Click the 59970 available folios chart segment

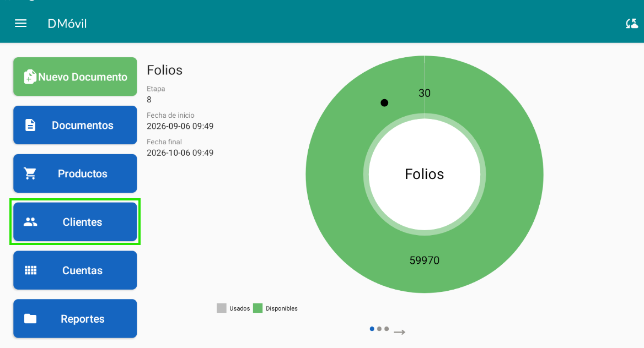tap(425, 261)
